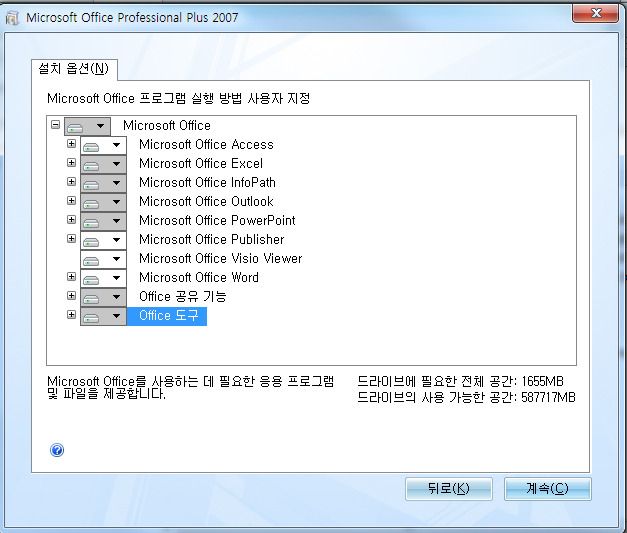
Task: Switch to the 설치 옵션(N) tab
Action: coord(74,69)
